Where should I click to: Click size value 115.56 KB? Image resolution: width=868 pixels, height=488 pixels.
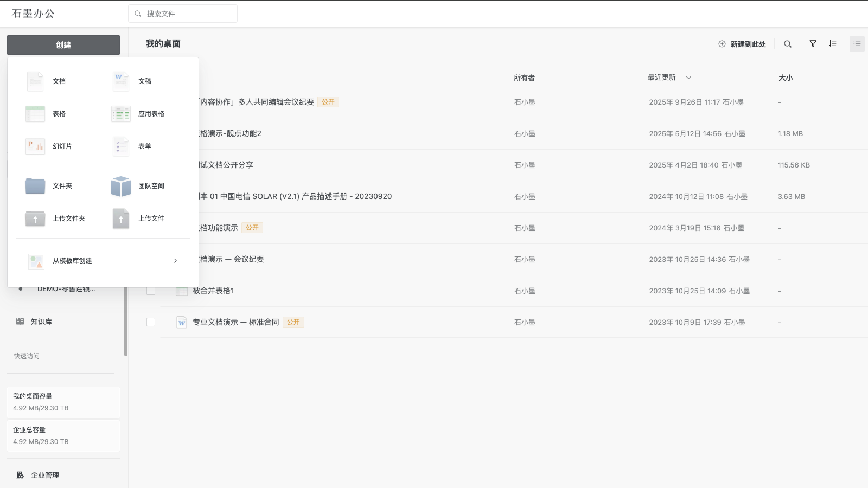pos(794,165)
